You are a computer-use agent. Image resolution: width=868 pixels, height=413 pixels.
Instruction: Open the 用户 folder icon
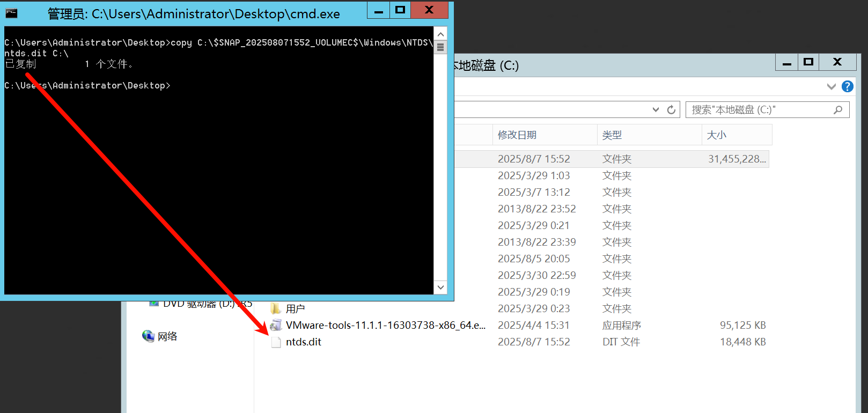coord(276,309)
